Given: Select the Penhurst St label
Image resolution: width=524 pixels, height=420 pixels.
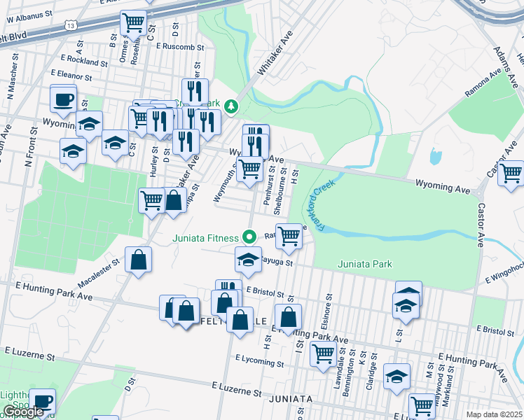Looking at the screenshot, I should tap(269, 184).
